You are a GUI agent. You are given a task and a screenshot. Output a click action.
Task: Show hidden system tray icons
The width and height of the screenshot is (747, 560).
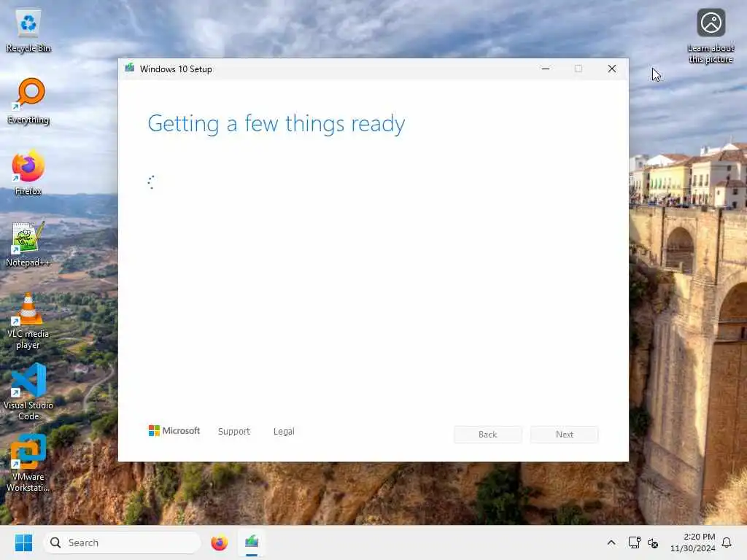click(611, 542)
